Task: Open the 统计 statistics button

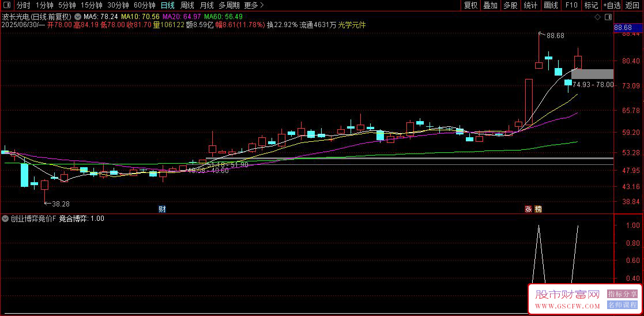Action: (530, 5)
